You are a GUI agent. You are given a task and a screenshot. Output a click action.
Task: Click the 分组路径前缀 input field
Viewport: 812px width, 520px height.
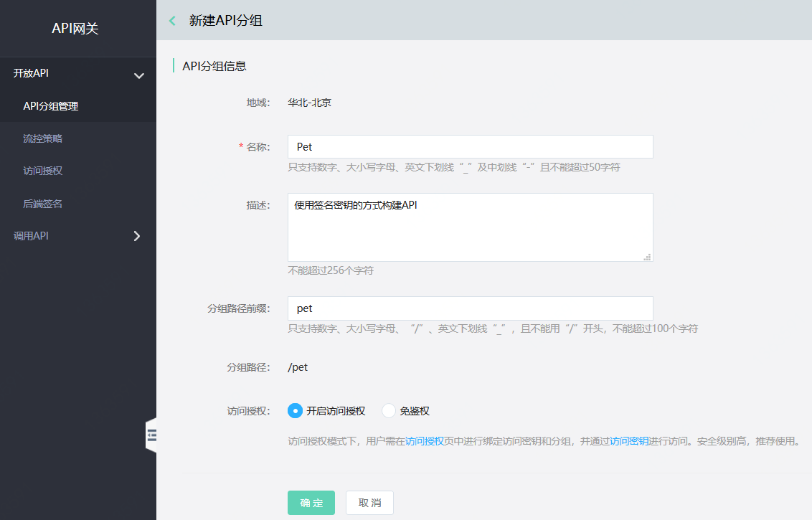[471, 308]
